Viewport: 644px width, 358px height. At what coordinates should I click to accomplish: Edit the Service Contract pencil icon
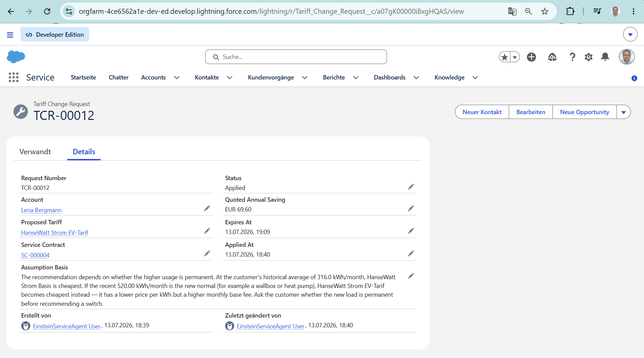tap(207, 253)
